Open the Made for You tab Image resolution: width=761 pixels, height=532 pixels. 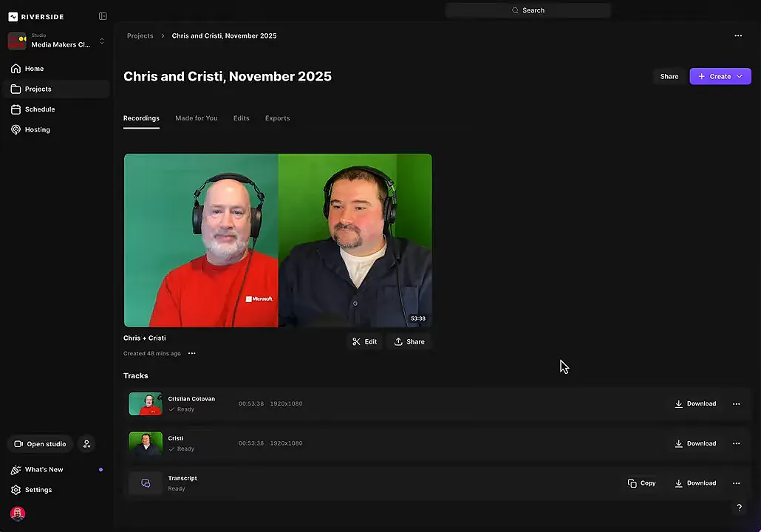(x=196, y=118)
